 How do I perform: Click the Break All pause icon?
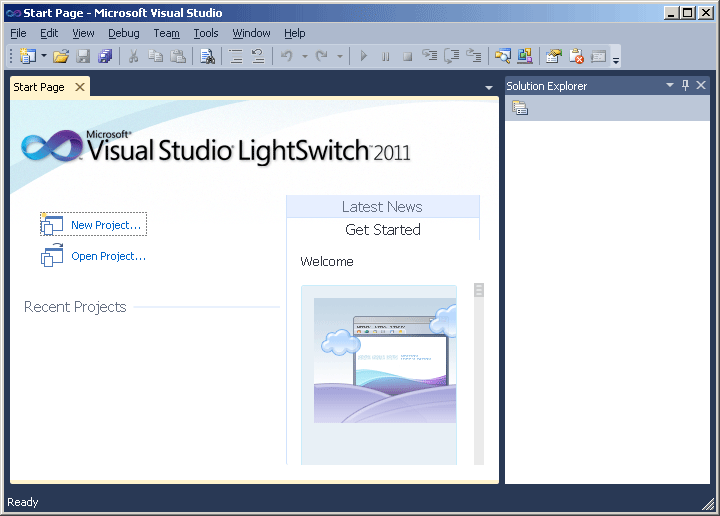386,56
